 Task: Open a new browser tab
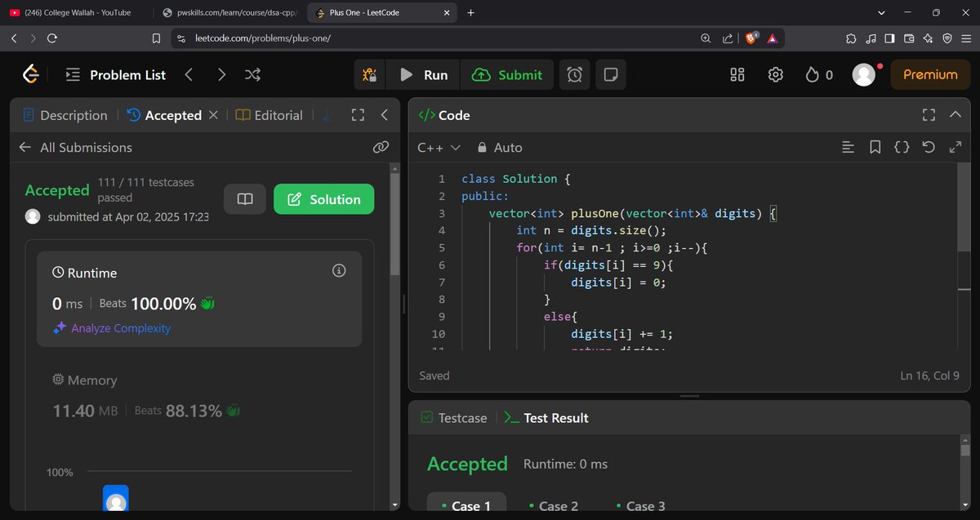click(470, 12)
